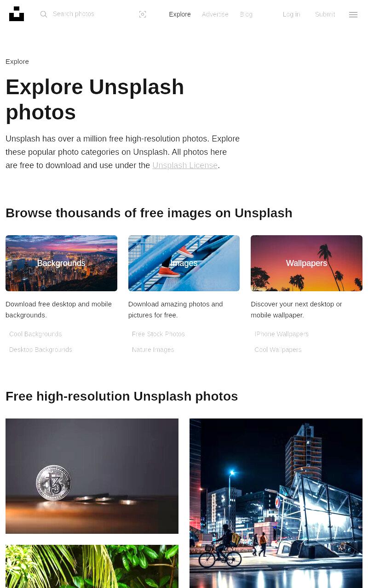Open the Backgrounds category card
The height and width of the screenshot is (588, 368).
tap(61, 263)
